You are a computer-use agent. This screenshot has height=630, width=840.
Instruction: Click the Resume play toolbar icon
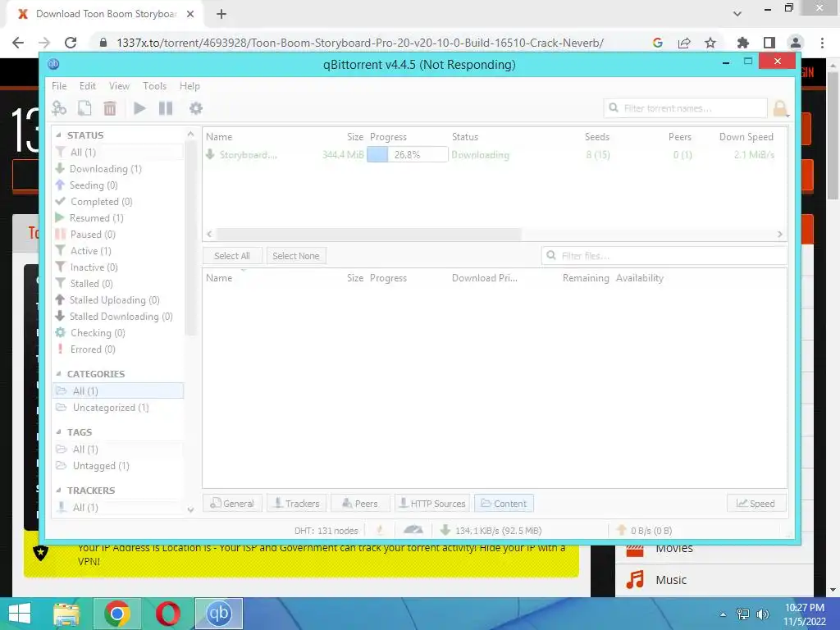click(x=139, y=108)
